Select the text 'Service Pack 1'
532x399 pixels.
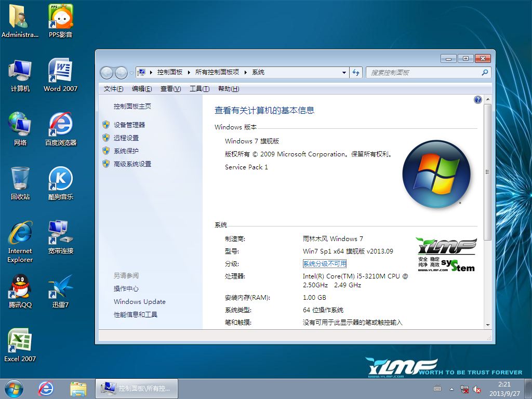click(246, 167)
